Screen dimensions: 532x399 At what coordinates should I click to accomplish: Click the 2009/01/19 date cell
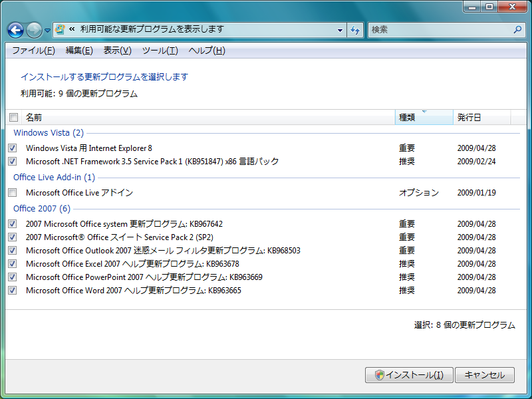tap(476, 193)
